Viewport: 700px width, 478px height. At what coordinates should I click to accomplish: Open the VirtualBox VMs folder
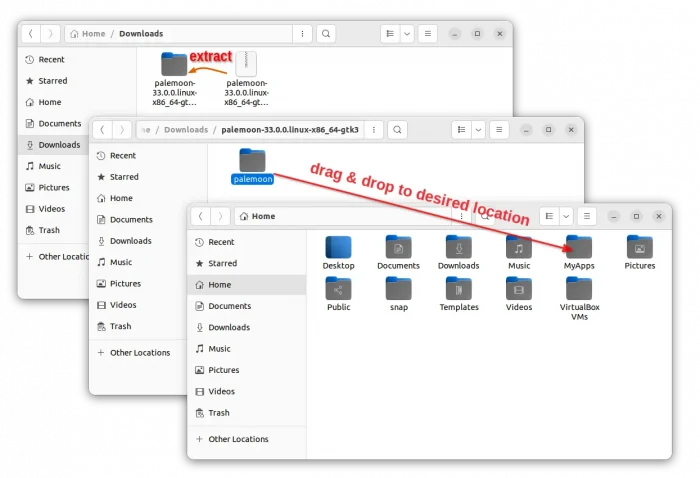579,289
